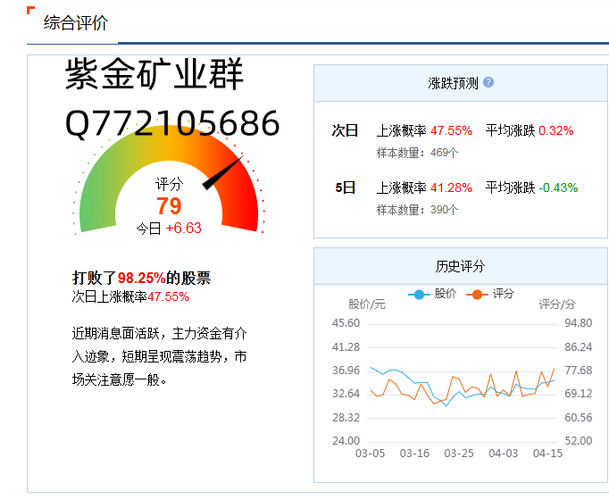This screenshot has height=500, width=609.
Task: Click the 03-25 date label on chart
Action: click(x=459, y=453)
